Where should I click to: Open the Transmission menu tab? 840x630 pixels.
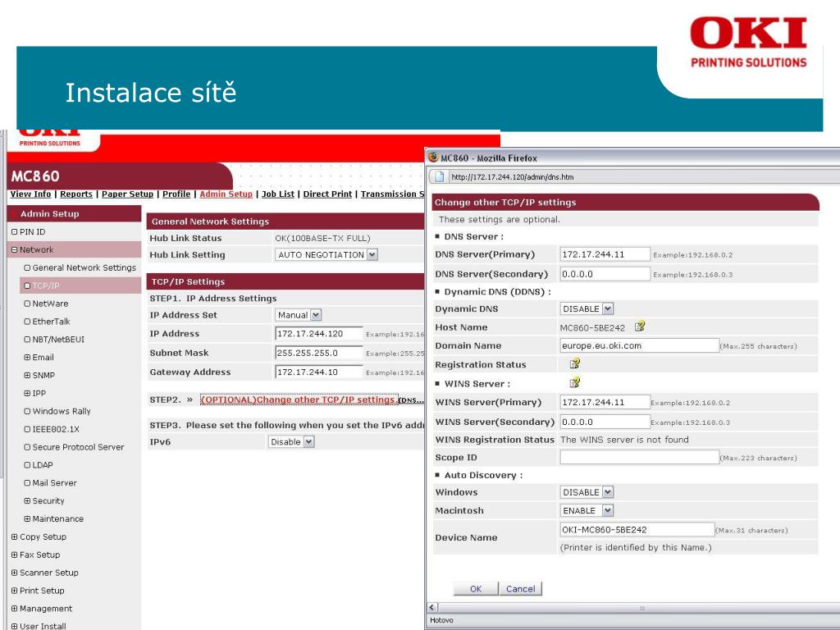pos(392,194)
